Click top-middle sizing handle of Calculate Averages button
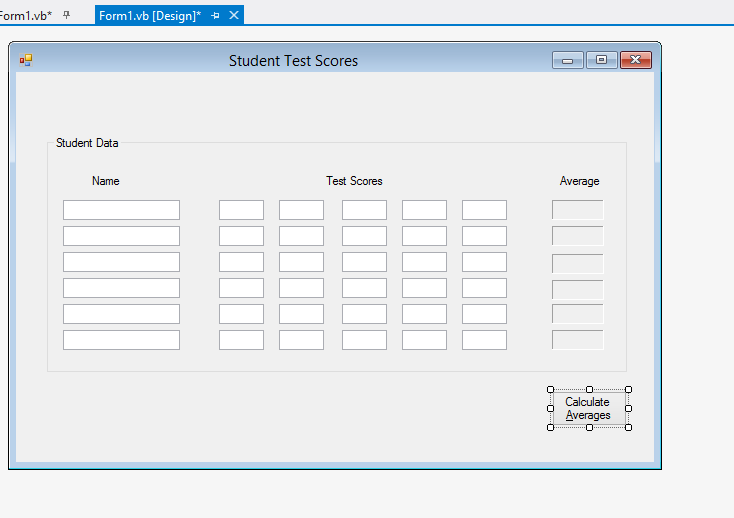734x518 pixels. (589, 389)
